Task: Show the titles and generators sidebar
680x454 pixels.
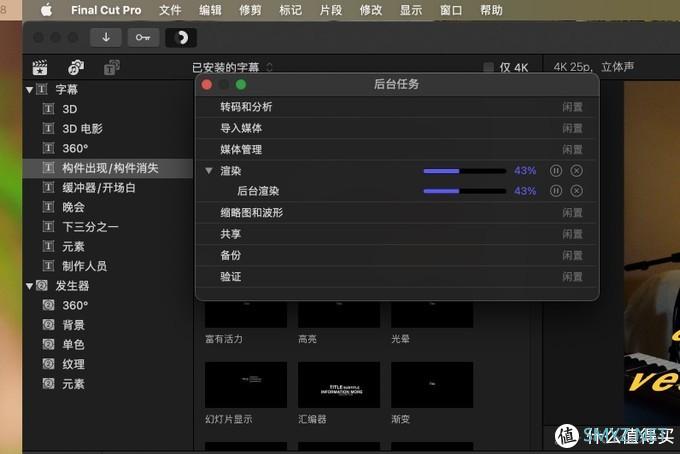Action: click(112, 68)
